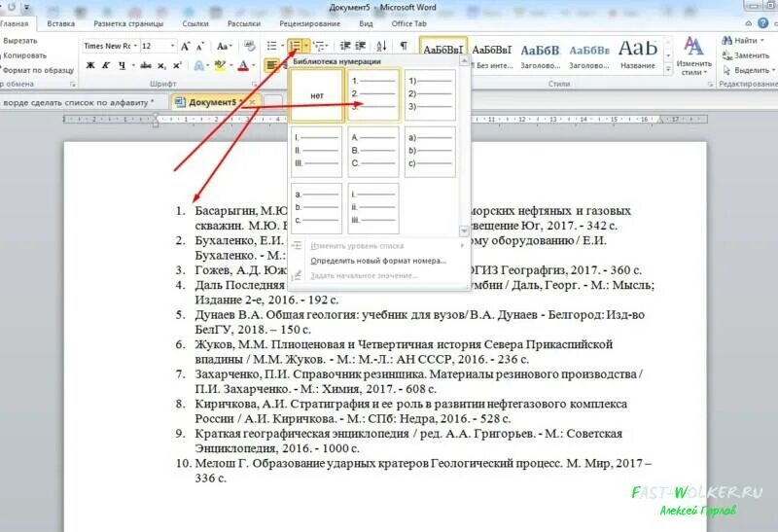Open the font name dropdown arrow
The width and height of the screenshot is (778, 532).
click(135, 46)
